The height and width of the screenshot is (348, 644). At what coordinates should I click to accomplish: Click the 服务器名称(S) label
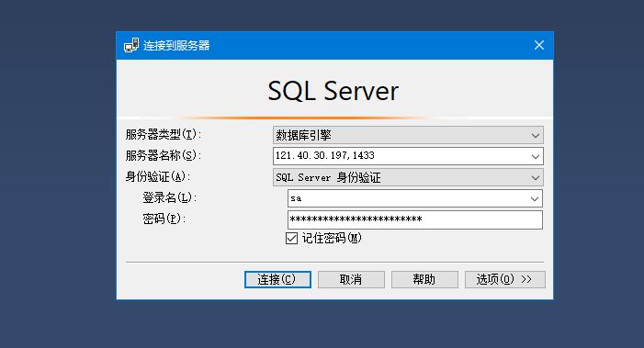pos(164,155)
